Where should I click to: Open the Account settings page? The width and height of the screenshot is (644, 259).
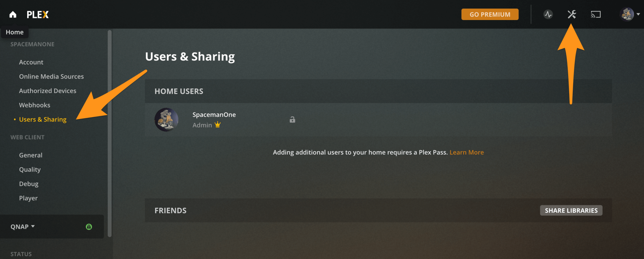(x=31, y=62)
